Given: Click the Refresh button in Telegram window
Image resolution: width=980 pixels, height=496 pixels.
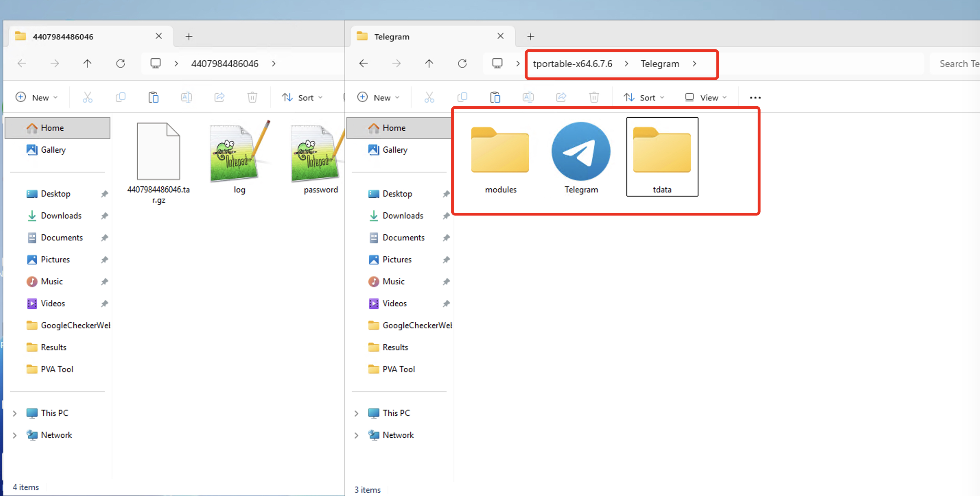Looking at the screenshot, I should coord(462,63).
